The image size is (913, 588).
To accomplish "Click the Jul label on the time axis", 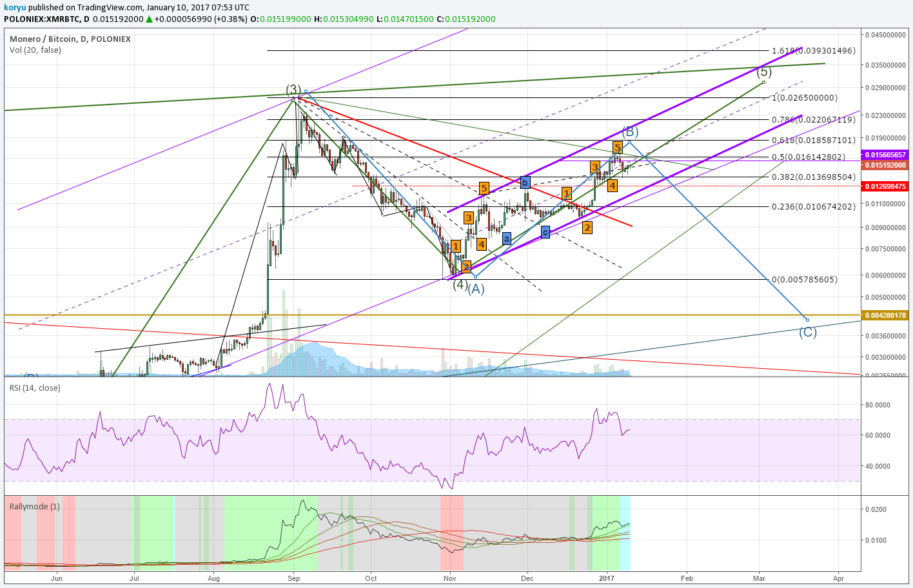I will coord(135,578).
